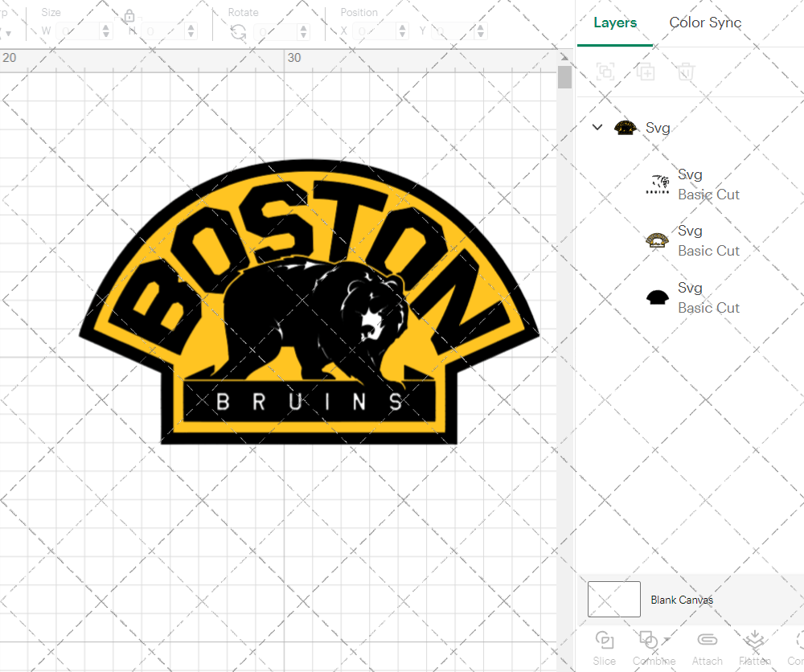This screenshot has width=804, height=672.
Task: Select the bear and Bruins text layer
Action: point(691,184)
